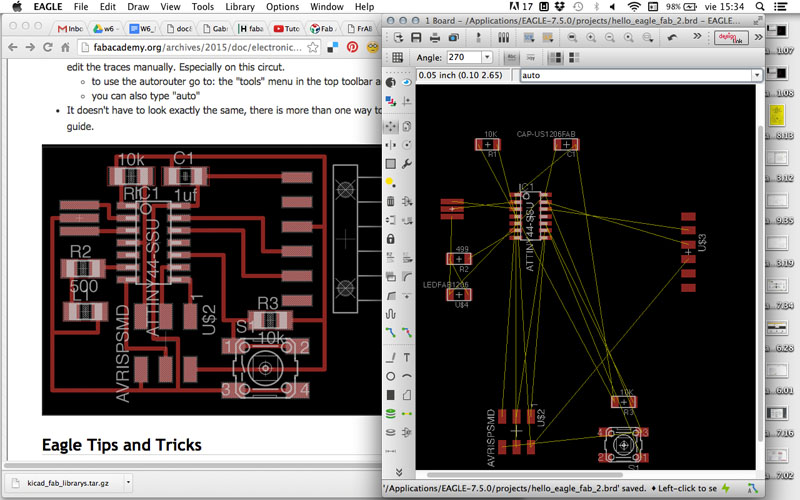Click the Dropbox icon in menu bar

click(560, 7)
